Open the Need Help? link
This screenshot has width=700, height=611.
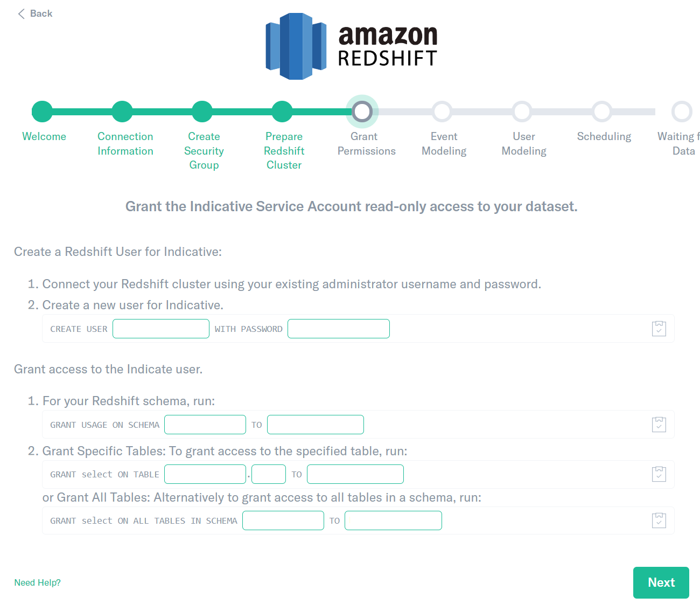pyautogui.click(x=38, y=583)
